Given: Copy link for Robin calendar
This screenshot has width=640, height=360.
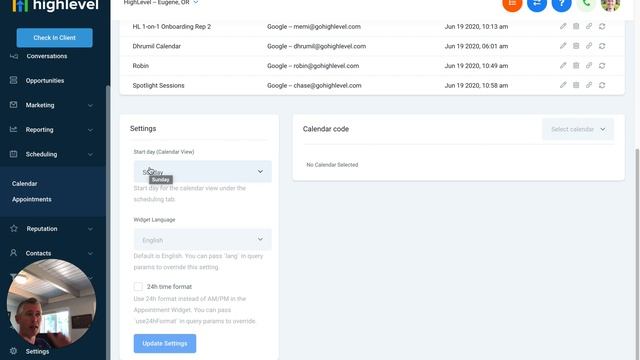Looking at the screenshot, I should pos(589,65).
